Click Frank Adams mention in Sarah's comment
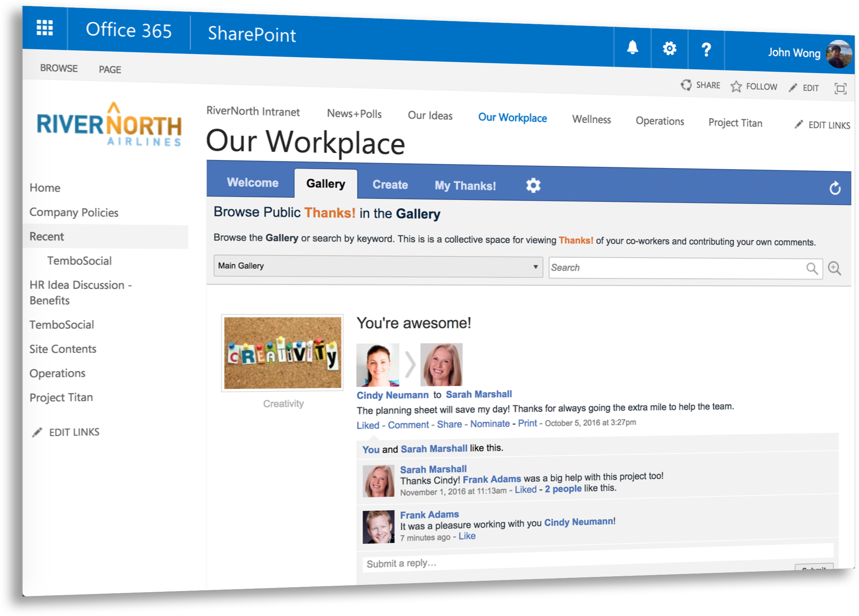The image size is (859, 616). [x=491, y=479]
